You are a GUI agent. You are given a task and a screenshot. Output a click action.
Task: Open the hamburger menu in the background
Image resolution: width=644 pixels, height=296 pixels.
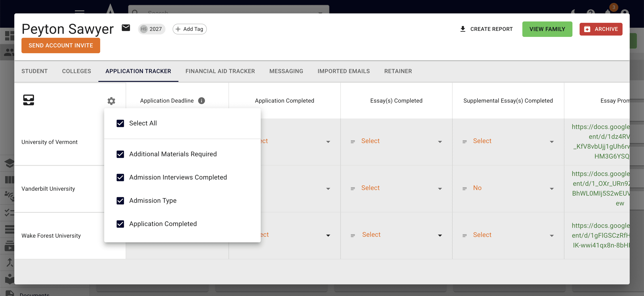80,11
